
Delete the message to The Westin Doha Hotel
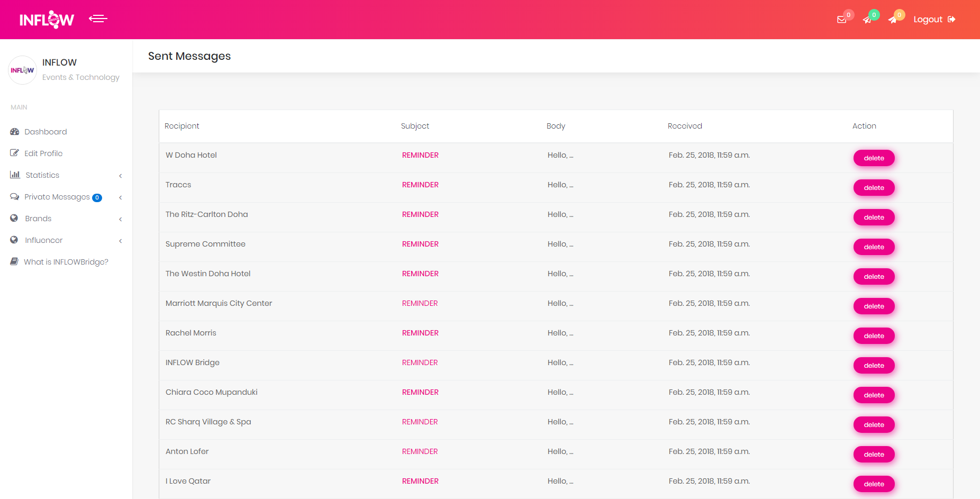874,277
